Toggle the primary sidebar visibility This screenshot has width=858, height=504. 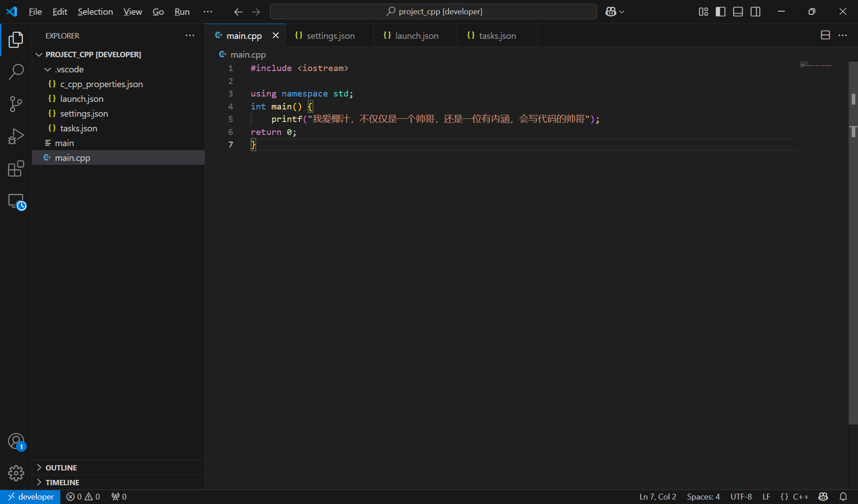(x=720, y=12)
